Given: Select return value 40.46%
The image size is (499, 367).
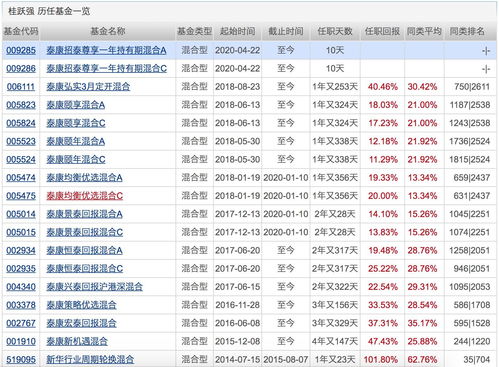Looking at the screenshot, I should 383,87.
